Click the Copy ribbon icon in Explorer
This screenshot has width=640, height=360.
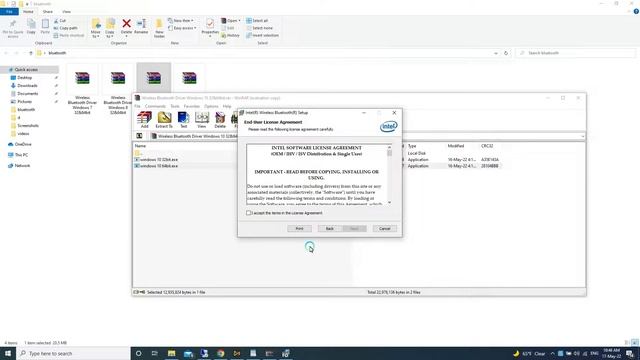click(31, 27)
